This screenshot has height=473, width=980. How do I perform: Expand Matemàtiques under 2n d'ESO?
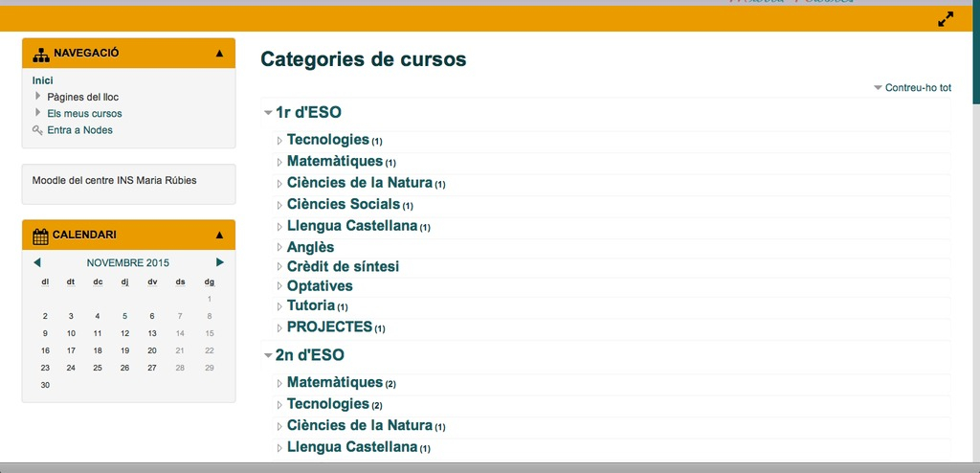(280, 383)
